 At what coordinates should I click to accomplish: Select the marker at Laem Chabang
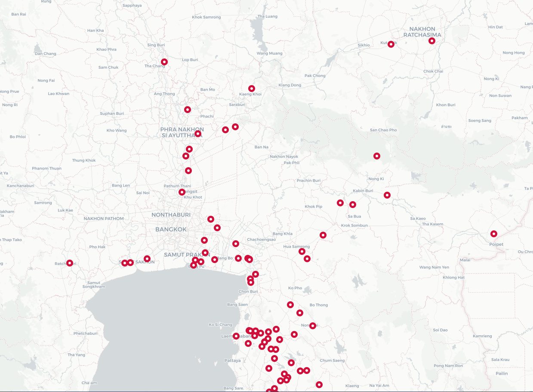[236, 336]
